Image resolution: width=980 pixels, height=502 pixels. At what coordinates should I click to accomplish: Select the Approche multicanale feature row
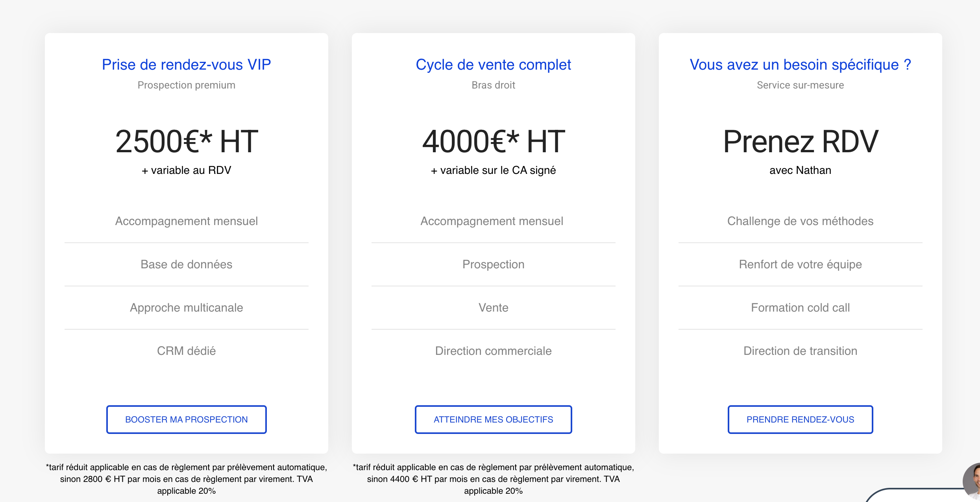click(x=187, y=308)
